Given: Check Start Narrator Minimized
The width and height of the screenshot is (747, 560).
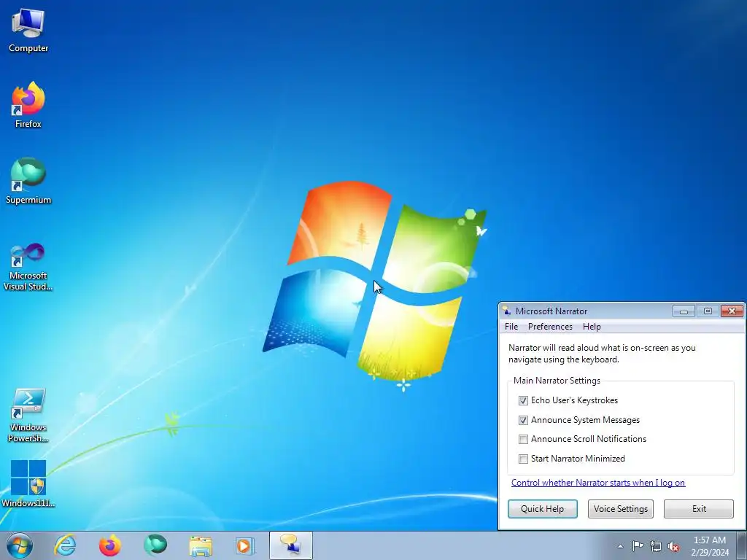Looking at the screenshot, I should click(x=523, y=459).
